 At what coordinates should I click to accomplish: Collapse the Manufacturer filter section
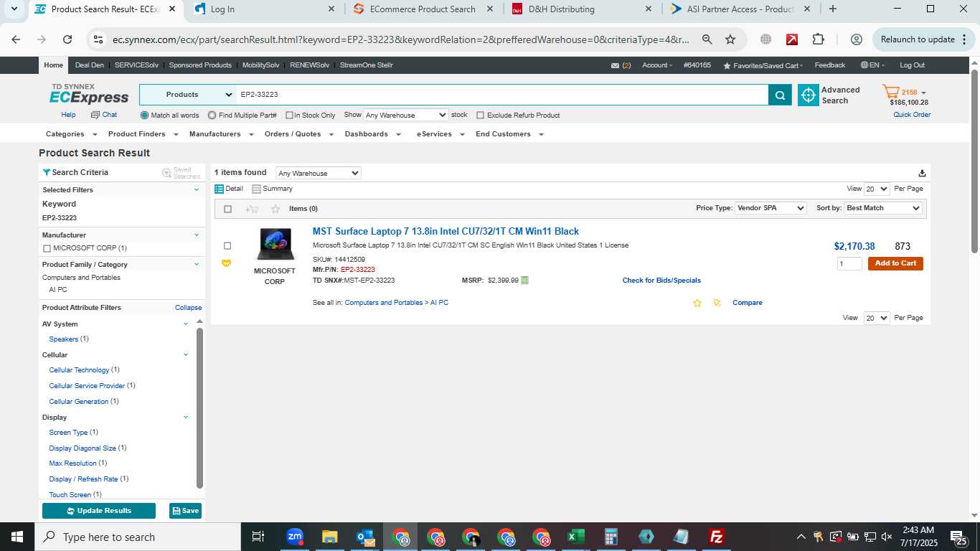pos(197,235)
